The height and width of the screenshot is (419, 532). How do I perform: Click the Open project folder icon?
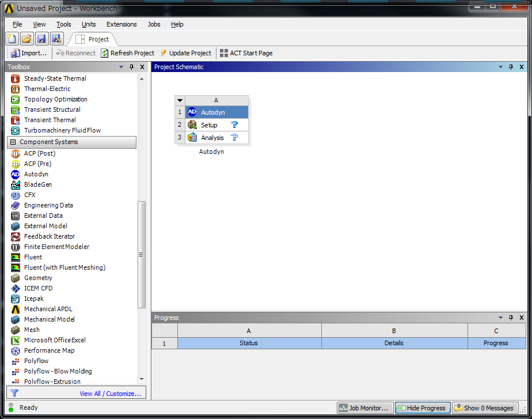26,39
